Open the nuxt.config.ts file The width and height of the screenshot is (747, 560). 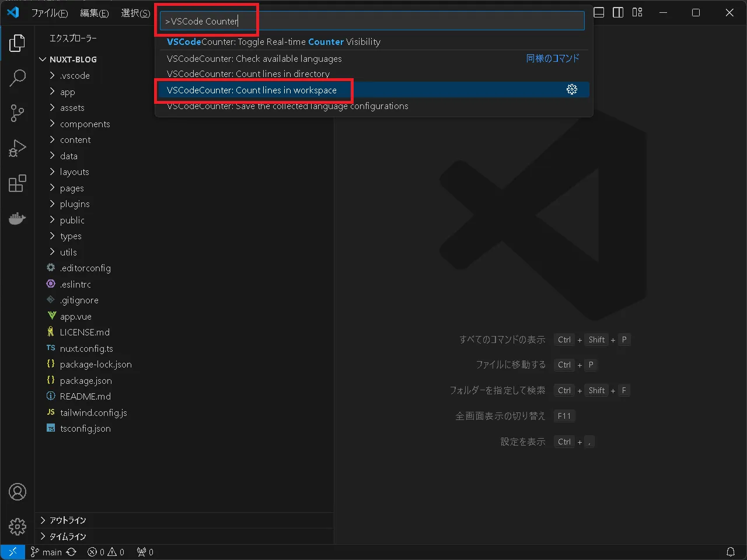(184, 348)
